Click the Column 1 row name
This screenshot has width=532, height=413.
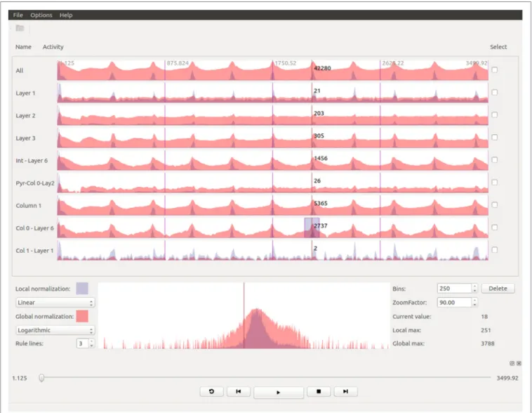point(29,206)
